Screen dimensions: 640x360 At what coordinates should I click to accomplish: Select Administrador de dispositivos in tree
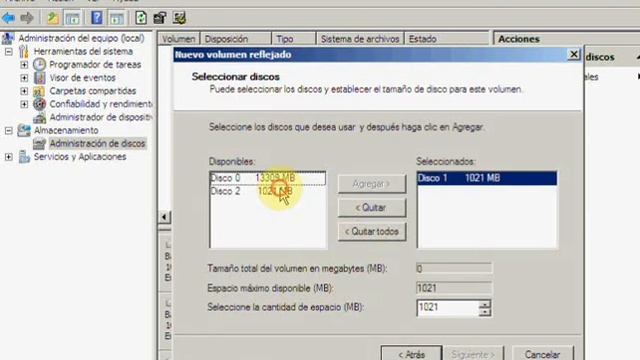coord(100,117)
